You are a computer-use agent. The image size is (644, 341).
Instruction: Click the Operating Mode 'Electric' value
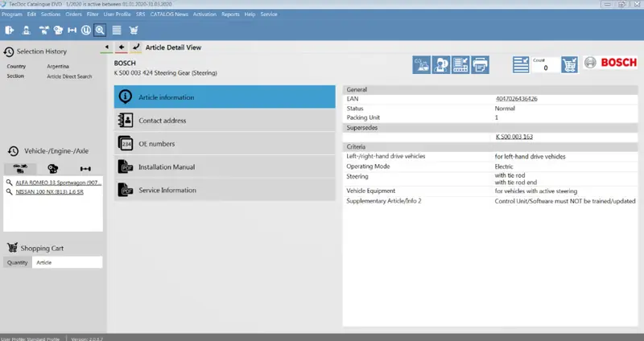pos(504,166)
